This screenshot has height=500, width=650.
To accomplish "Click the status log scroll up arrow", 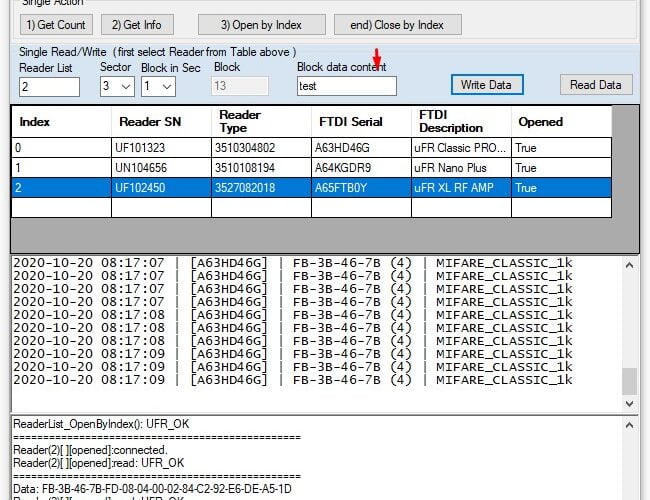I will point(629,425).
